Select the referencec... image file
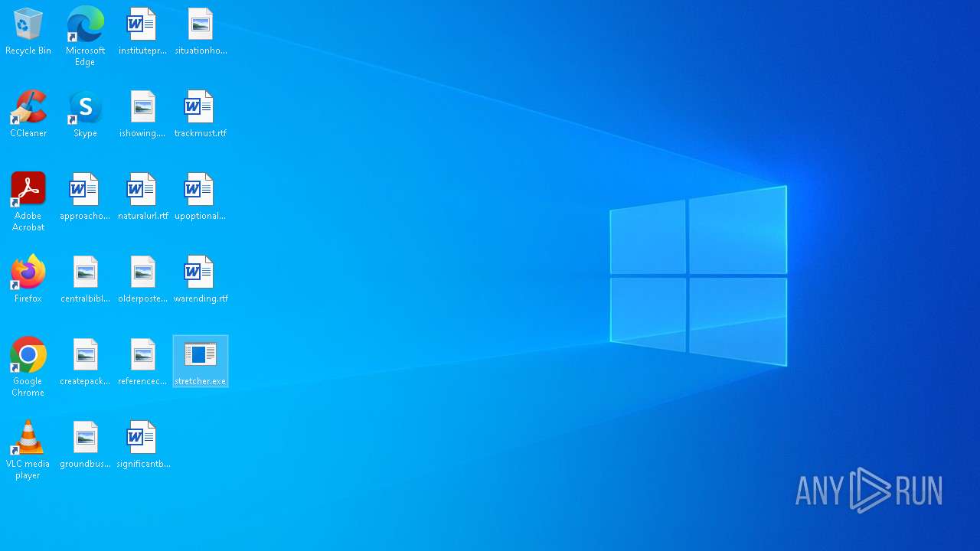Screen dimensions: 980x551 tap(142, 362)
